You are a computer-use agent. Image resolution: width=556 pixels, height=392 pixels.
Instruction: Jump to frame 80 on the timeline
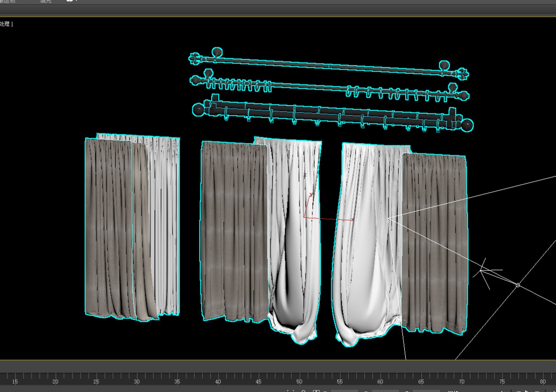(543, 381)
